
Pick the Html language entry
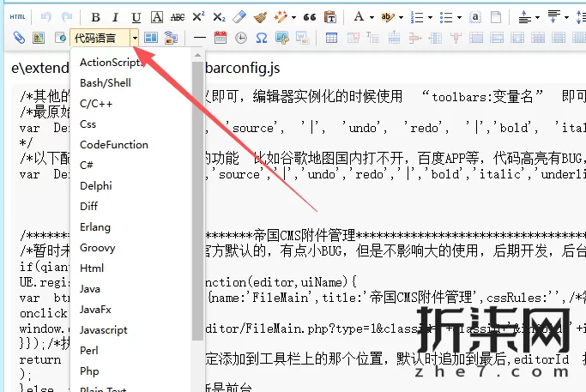point(131,268)
